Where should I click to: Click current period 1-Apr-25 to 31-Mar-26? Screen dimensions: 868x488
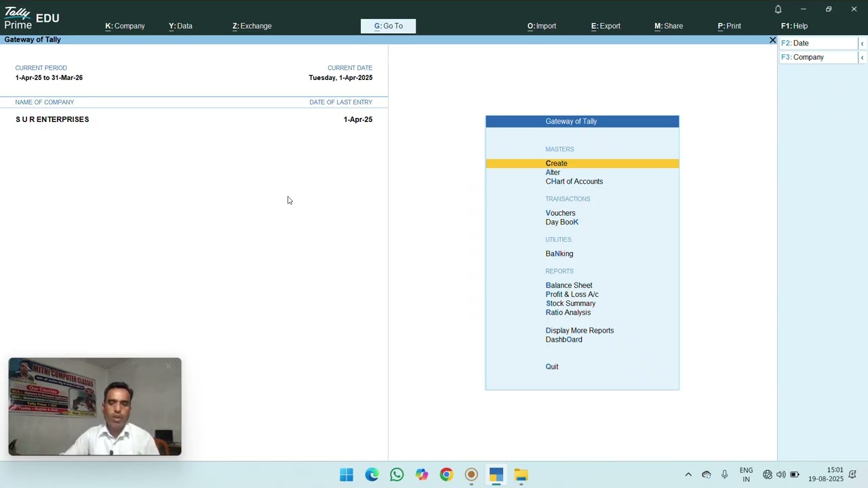pyautogui.click(x=49, y=78)
